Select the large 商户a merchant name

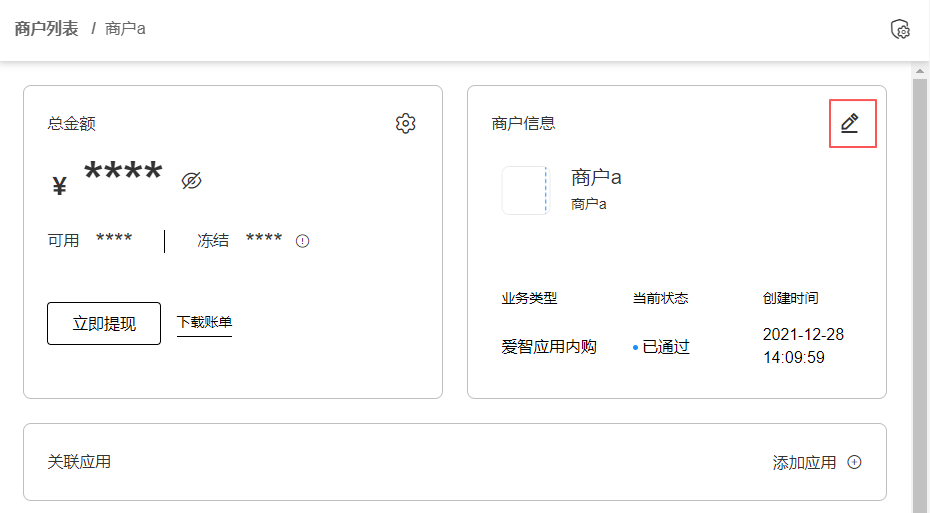[x=596, y=177]
